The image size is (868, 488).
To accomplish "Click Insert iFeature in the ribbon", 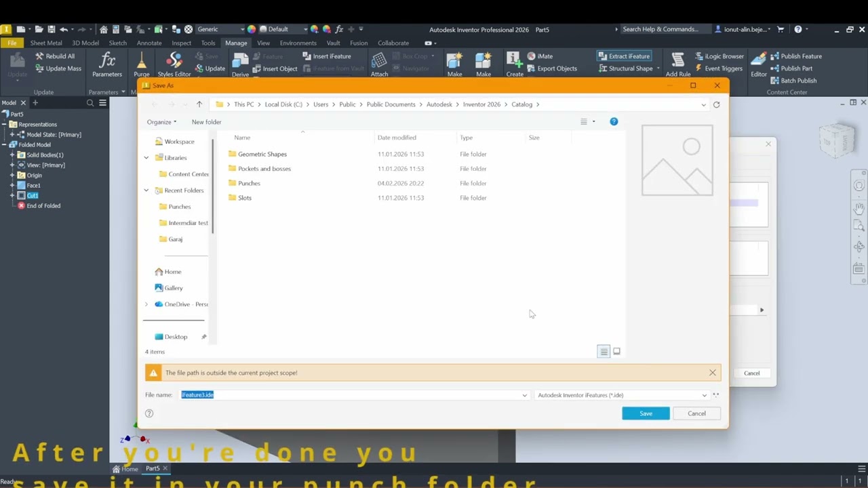I will [326, 56].
